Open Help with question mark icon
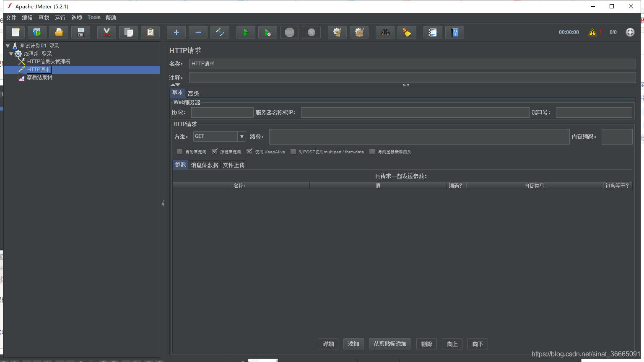Screen dimensions: 644x362 [x=455, y=32]
